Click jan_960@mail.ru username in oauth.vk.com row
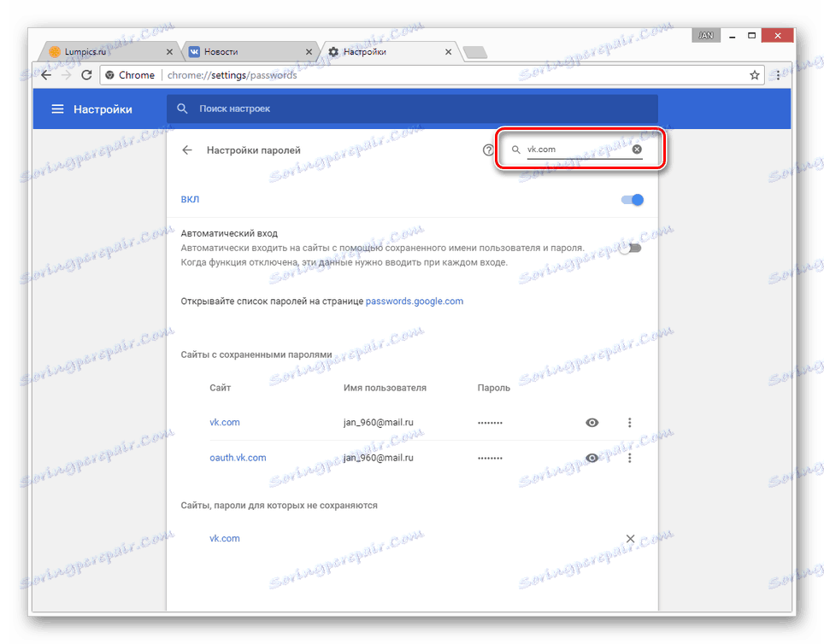Screen dimensions: 824x644 [379, 458]
